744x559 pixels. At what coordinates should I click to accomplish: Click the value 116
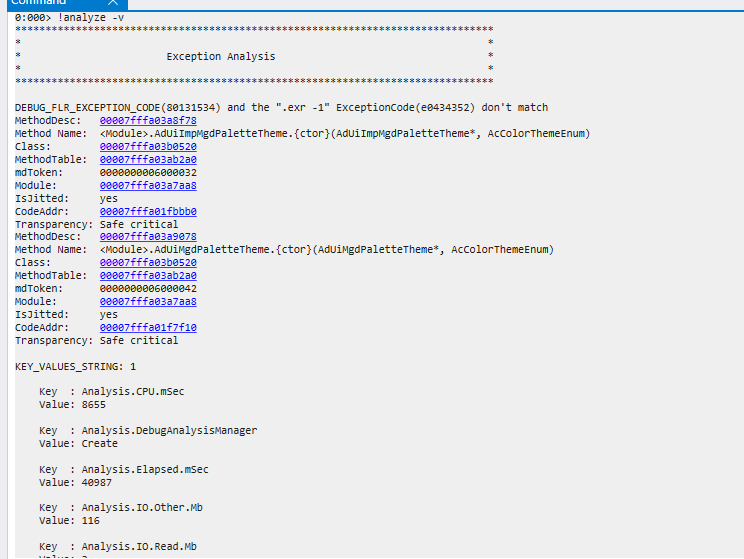pos(91,521)
